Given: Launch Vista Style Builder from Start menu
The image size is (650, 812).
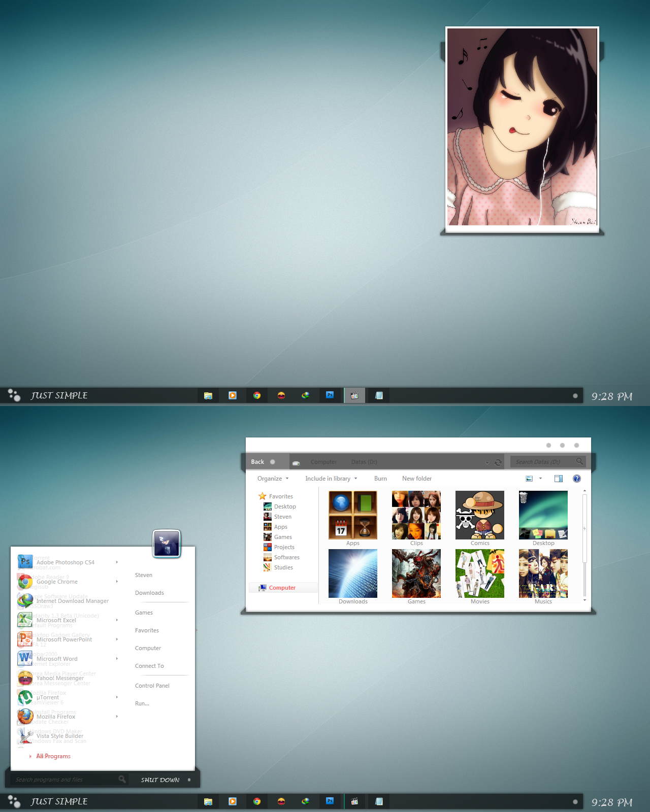Looking at the screenshot, I should pos(60,736).
